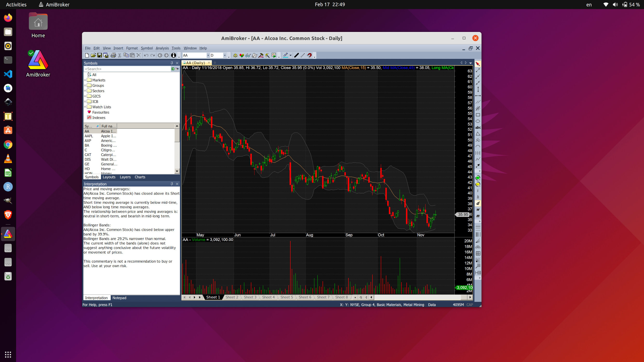Screen dimensions: 644x362
Task: Switch to Sheet 2 chart tab
Action: pos(232,297)
